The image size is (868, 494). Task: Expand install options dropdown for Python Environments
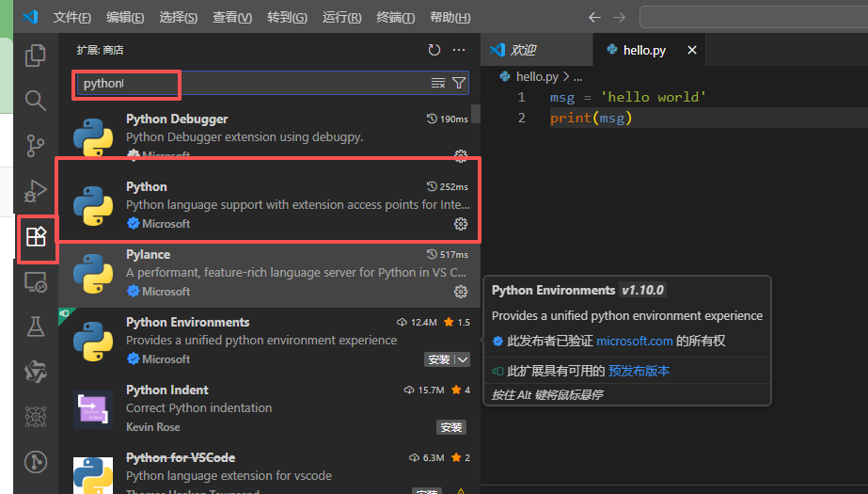[x=463, y=359]
